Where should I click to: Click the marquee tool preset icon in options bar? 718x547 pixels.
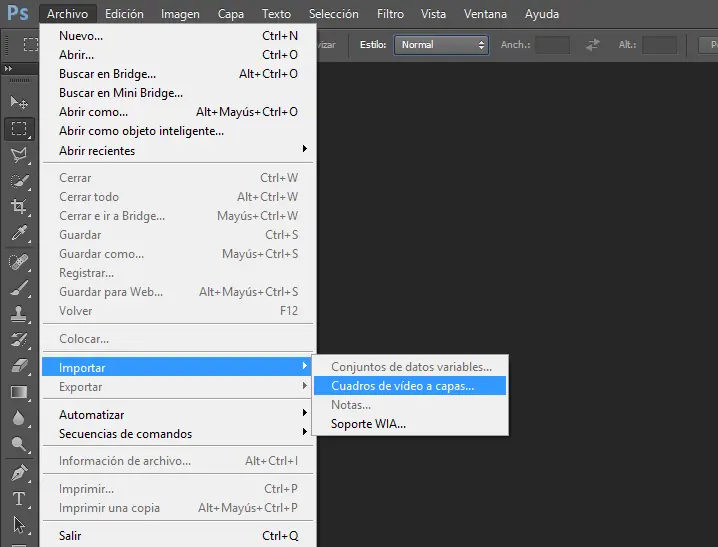coord(31,44)
